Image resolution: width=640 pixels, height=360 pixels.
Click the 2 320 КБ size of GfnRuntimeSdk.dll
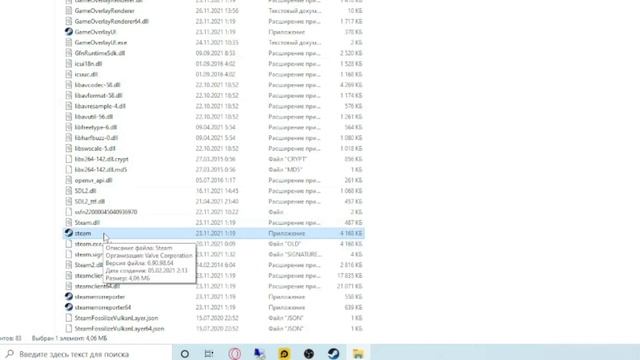click(351, 53)
